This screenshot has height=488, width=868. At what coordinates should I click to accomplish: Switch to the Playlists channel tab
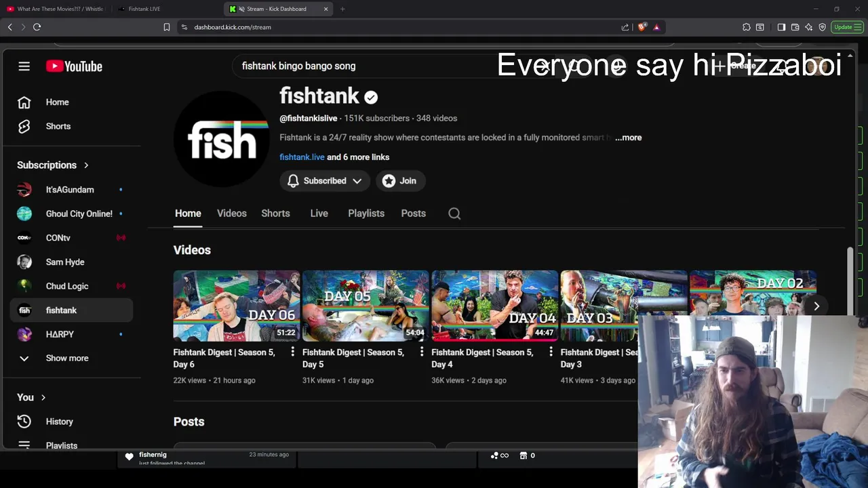point(366,213)
